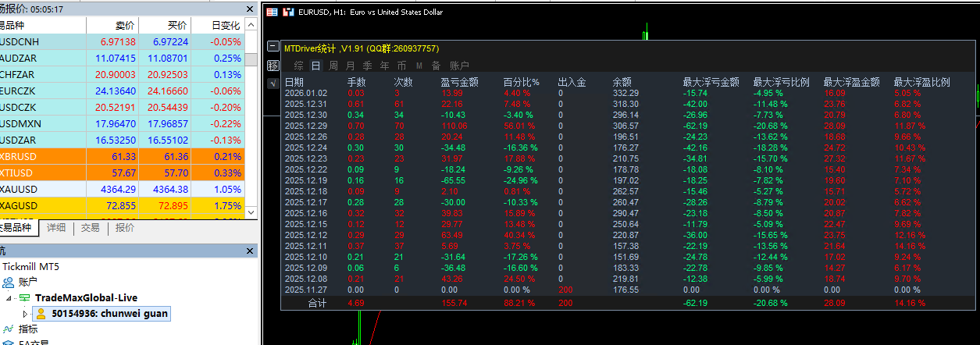
Task: Click the 2025.12.19 date row
Action: point(306,180)
